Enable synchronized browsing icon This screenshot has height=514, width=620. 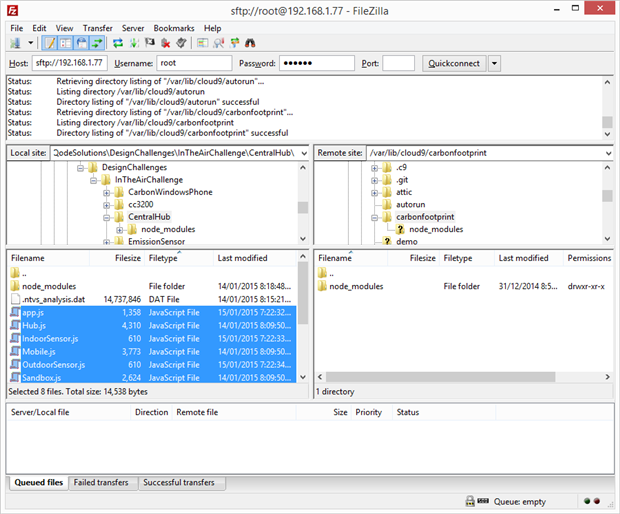234,43
